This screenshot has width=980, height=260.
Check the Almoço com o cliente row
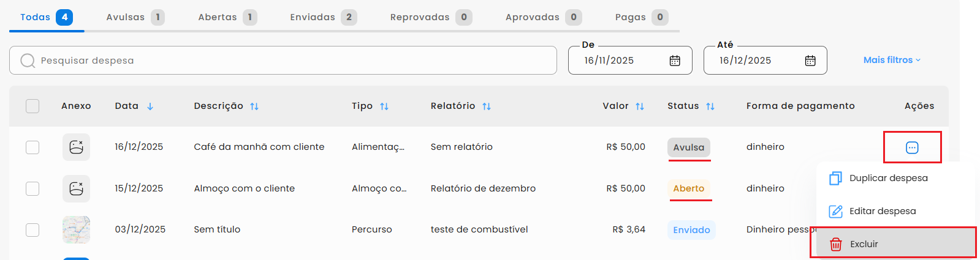(x=32, y=188)
